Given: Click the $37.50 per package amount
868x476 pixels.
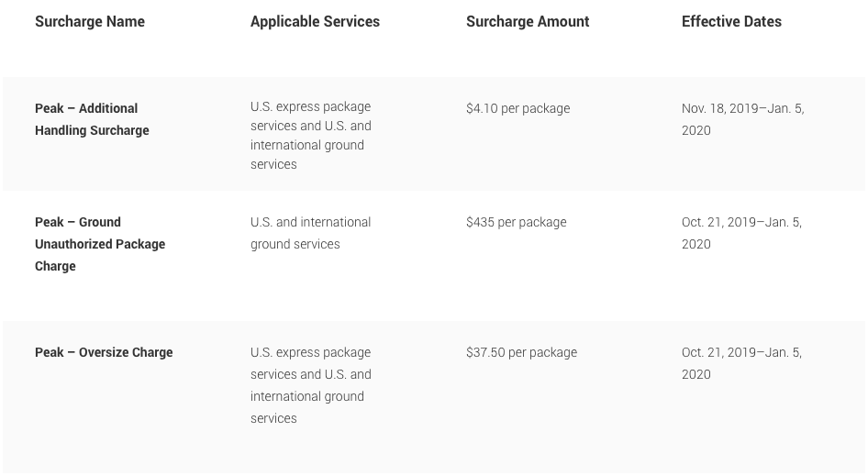Looking at the screenshot, I should [521, 352].
